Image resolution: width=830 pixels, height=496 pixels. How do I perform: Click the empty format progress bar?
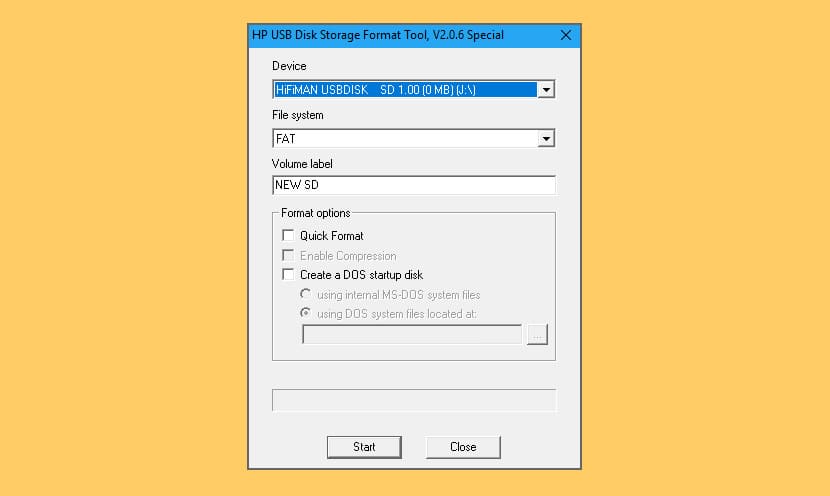tap(414, 400)
